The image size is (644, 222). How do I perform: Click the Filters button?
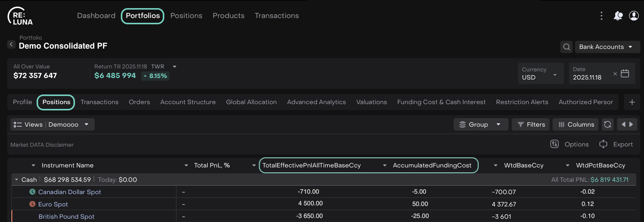[530, 124]
